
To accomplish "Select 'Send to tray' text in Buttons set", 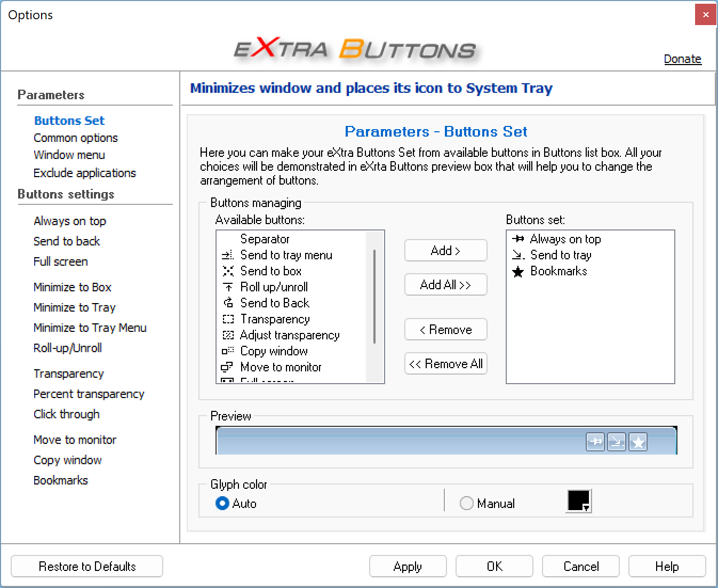I will pyautogui.click(x=561, y=255).
